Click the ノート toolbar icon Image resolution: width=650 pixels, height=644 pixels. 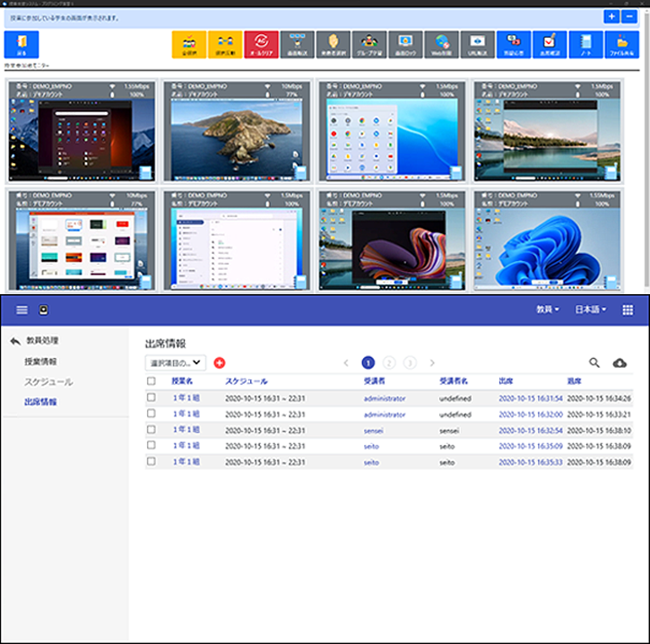tap(585, 44)
